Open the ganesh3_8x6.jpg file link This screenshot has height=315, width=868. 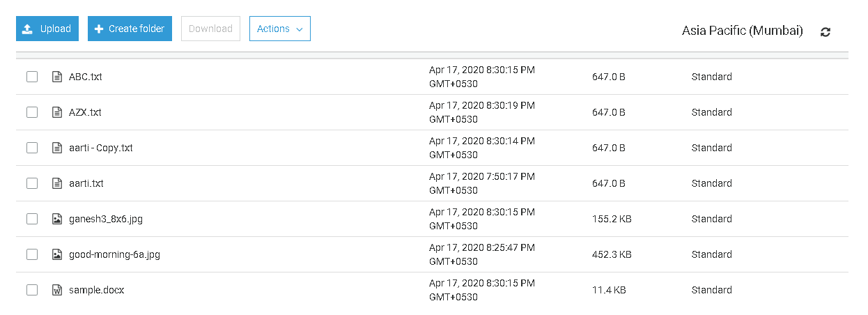click(106, 219)
